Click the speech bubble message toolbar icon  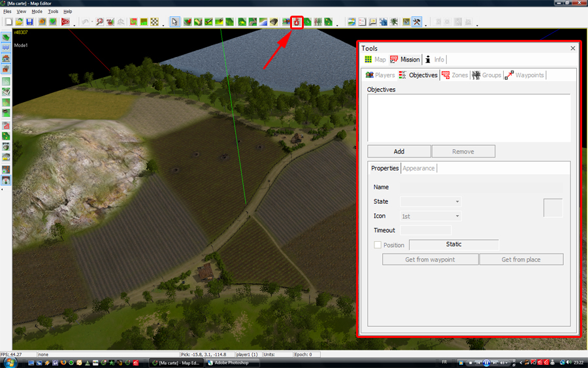372,22
